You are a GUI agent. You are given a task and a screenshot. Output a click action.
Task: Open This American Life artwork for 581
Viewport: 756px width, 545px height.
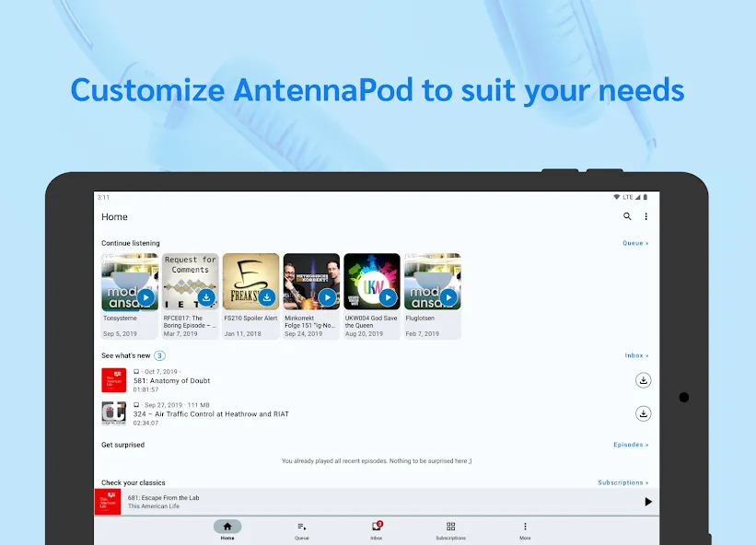tap(114, 380)
